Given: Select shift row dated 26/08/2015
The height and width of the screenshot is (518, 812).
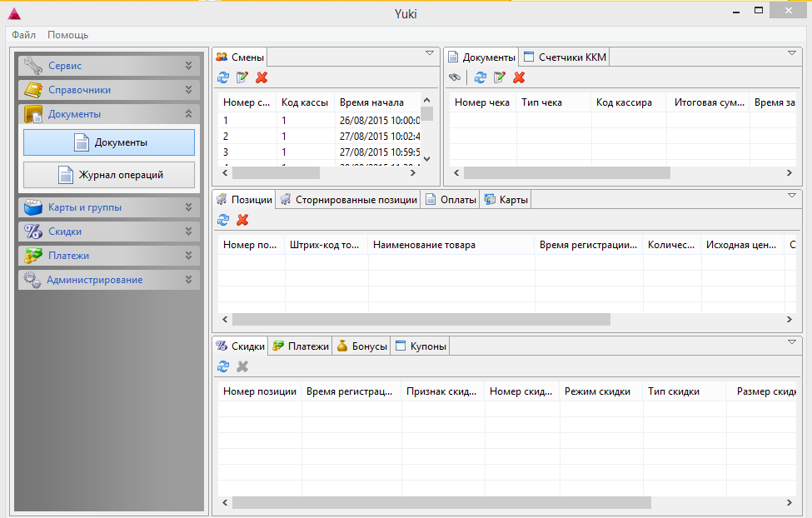Looking at the screenshot, I should coord(318,121).
